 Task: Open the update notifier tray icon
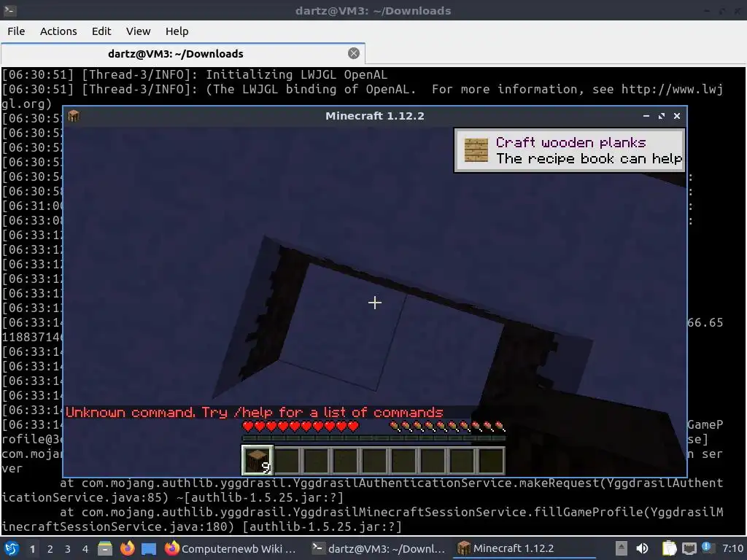[708, 548]
